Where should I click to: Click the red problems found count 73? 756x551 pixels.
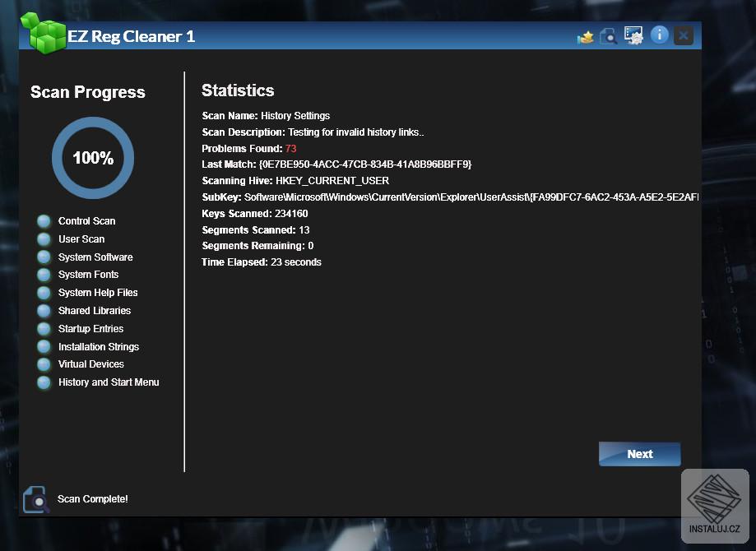tap(290, 149)
